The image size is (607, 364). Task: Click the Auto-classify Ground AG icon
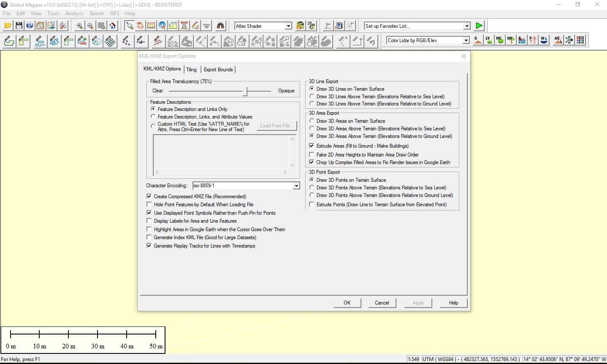558,40
